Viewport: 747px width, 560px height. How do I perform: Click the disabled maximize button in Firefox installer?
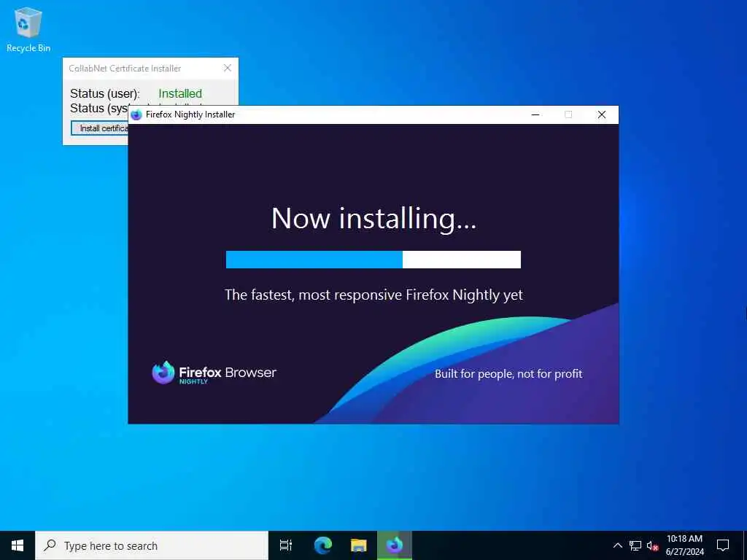(568, 114)
